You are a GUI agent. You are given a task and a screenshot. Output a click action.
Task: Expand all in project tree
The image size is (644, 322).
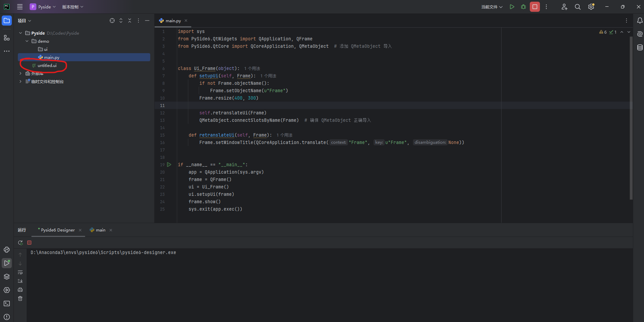click(x=121, y=21)
